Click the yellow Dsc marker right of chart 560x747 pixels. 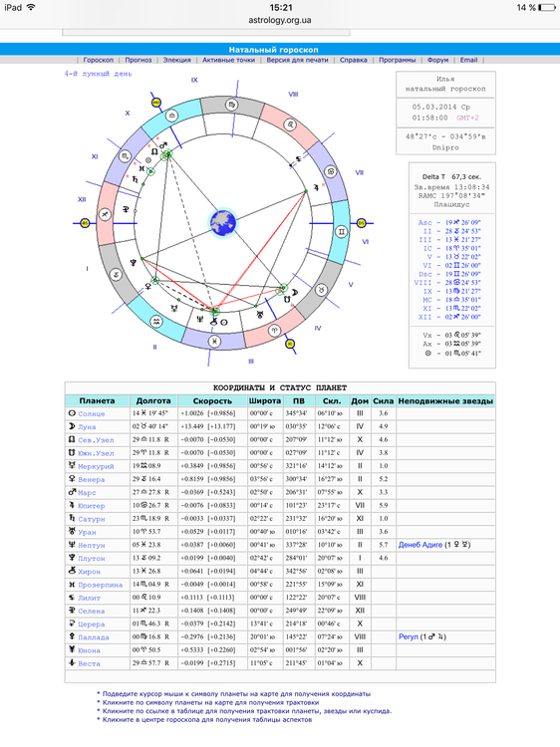tap(362, 223)
